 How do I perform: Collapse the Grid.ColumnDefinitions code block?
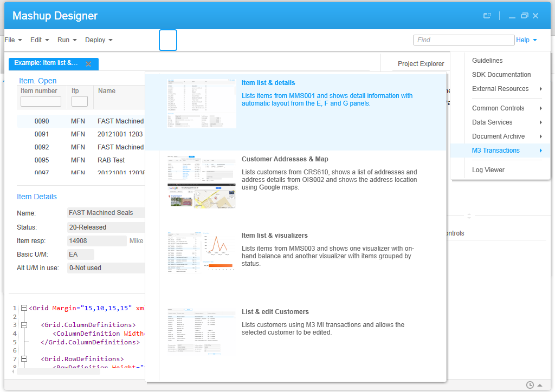[24, 325]
